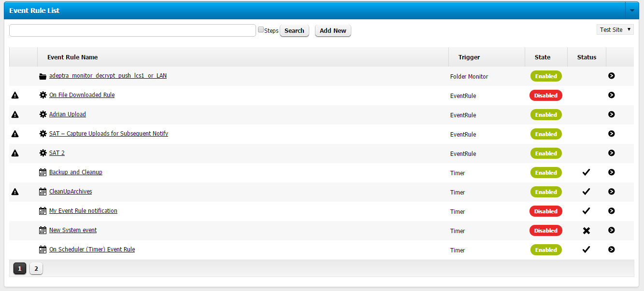Open the Test Site dropdown
644x291 pixels.
615,30
